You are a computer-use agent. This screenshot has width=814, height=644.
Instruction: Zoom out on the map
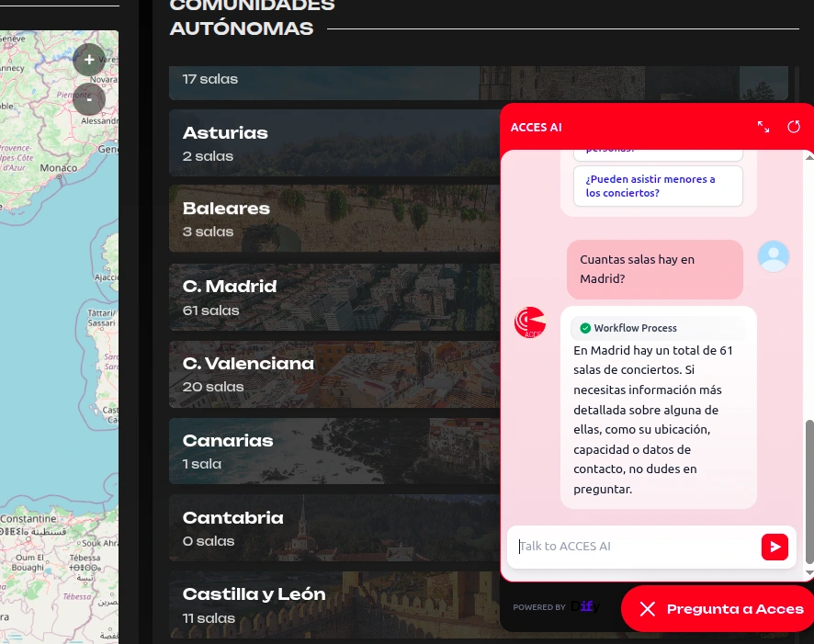89,99
